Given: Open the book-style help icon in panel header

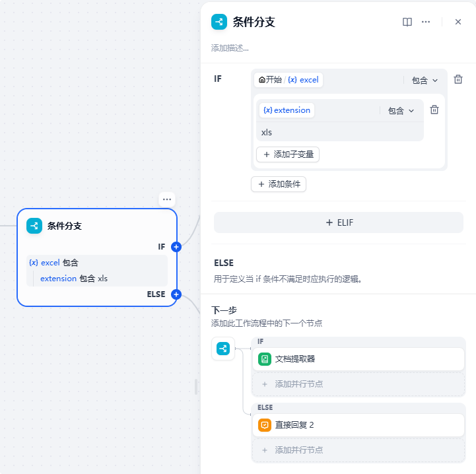Looking at the screenshot, I should (407, 22).
